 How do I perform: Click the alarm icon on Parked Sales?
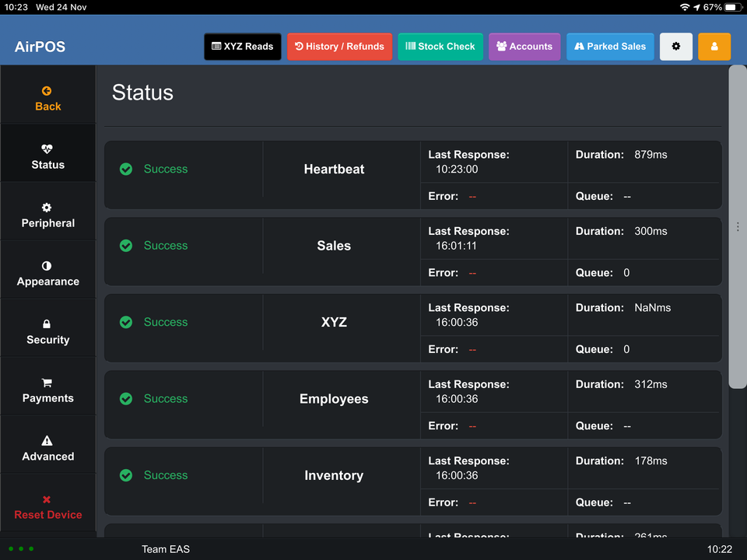click(580, 47)
